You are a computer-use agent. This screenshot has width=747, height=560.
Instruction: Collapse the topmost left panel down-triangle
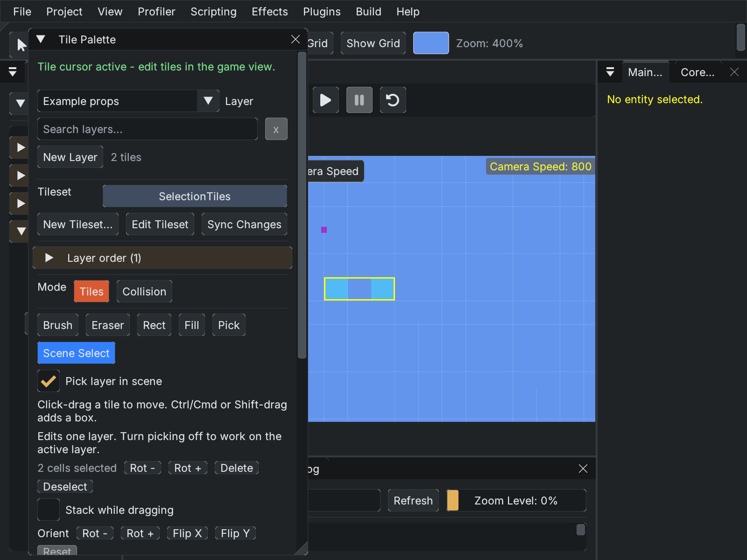point(21,103)
